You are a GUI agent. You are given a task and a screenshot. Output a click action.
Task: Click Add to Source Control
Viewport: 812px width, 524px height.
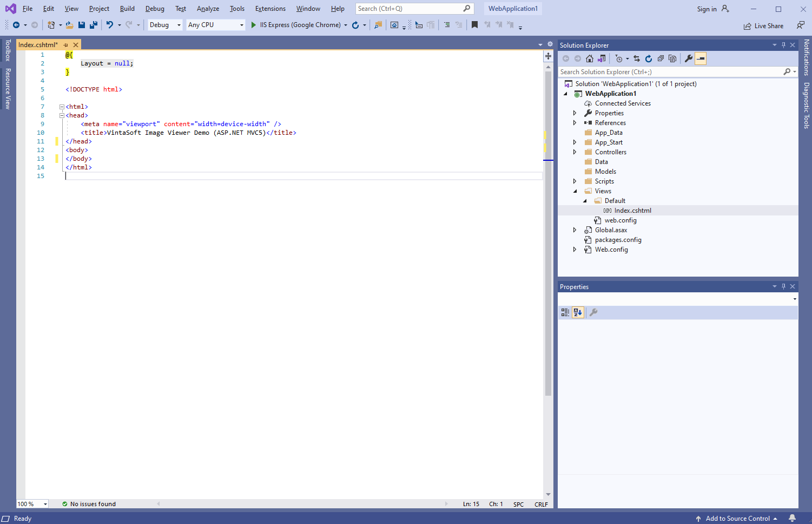click(x=737, y=518)
